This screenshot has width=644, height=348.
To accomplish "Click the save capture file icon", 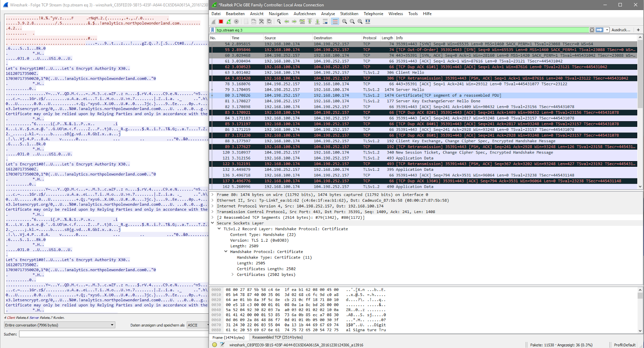I will coord(254,22).
